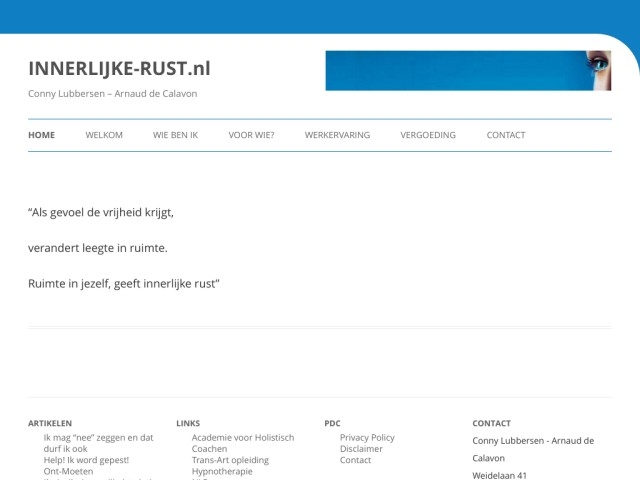Go to the WELKOM page
Image resolution: width=640 pixels, height=480 pixels.
point(104,135)
